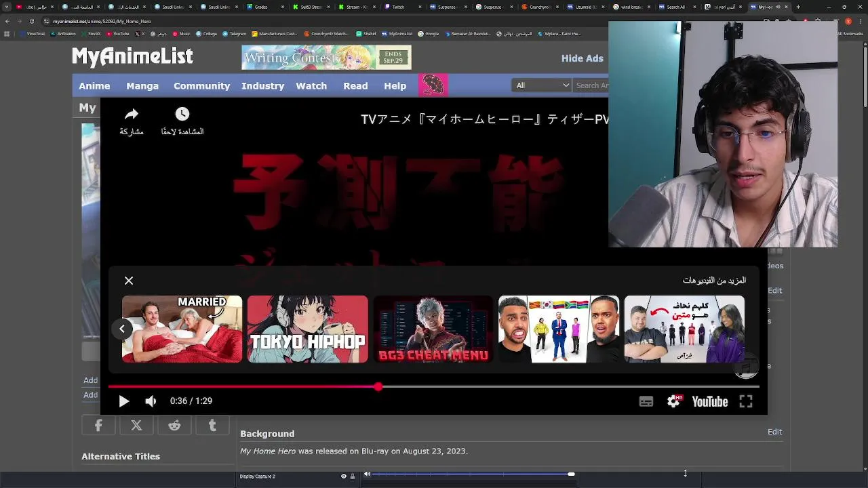The height and width of the screenshot is (488, 868).
Task: Toggle visibility eye of Display Capture 2
Action: pyautogui.click(x=343, y=476)
